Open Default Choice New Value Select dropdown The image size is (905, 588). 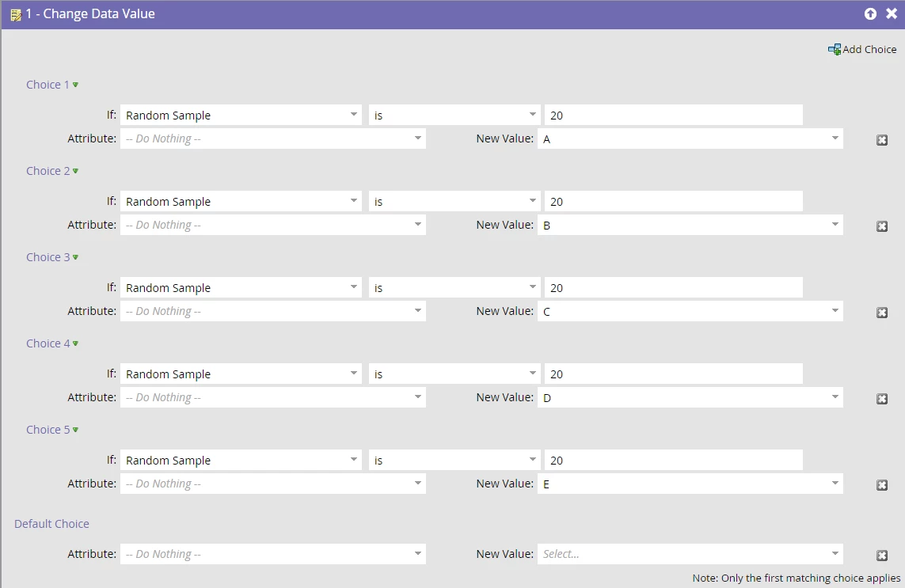pos(690,554)
